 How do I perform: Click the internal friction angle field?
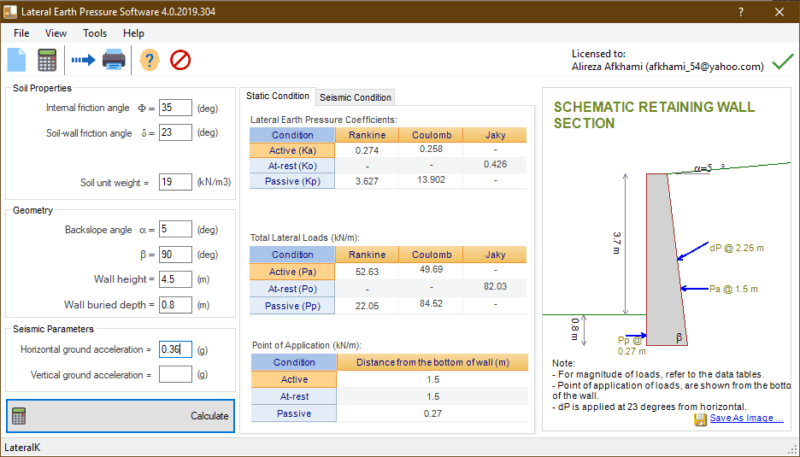[176, 108]
